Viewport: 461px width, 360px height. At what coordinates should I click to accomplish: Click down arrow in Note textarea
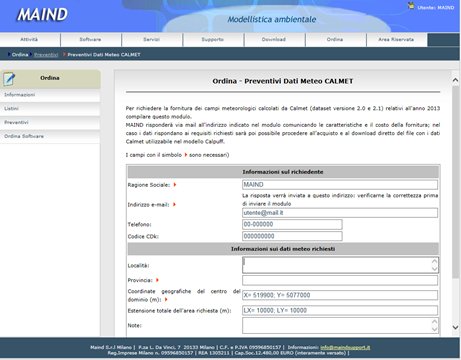434,329
